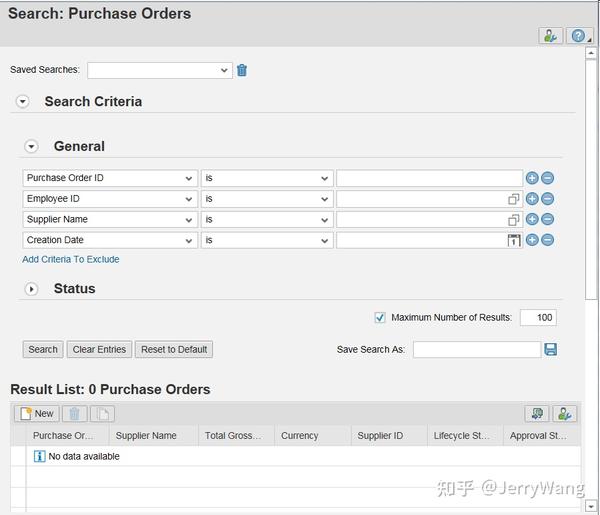
Task: Click the export icon in result list toolbar
Action: point(537,414)
